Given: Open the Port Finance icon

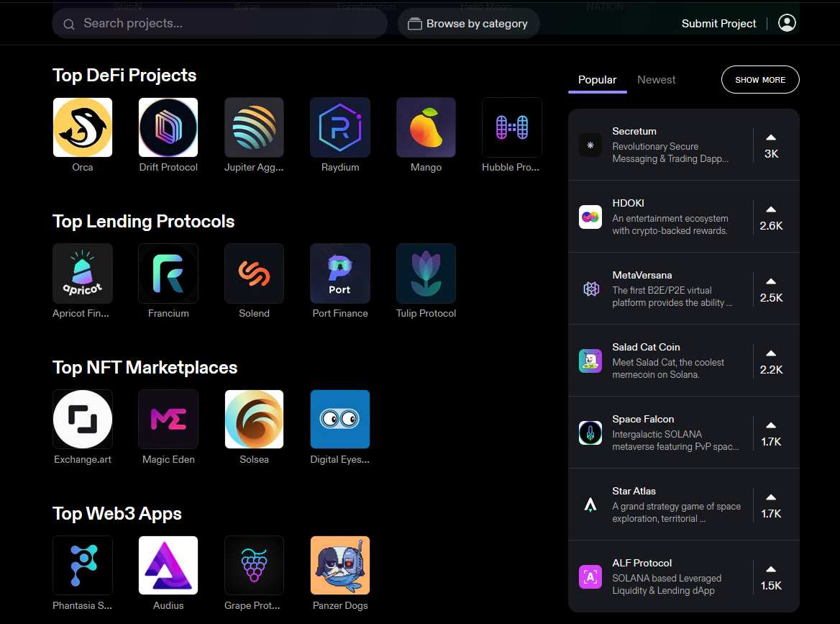Looking at the screenshot, I should coord(340,273).
